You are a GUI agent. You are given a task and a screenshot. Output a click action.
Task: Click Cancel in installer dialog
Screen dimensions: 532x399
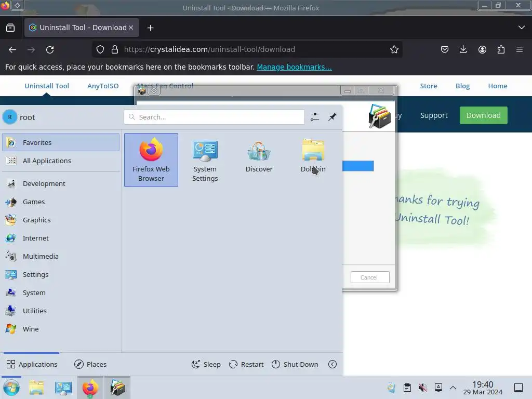click(370, 277)
